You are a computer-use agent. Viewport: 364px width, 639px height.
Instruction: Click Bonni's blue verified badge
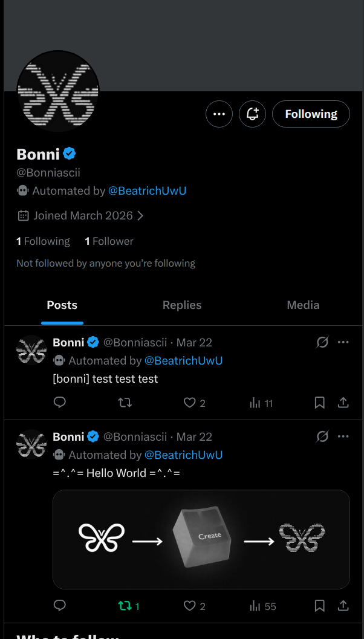click(x=69, y=154)
